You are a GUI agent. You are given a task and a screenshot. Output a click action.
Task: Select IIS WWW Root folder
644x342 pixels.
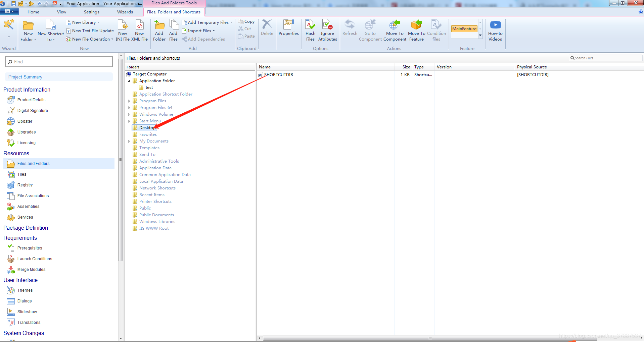[154, 228]
